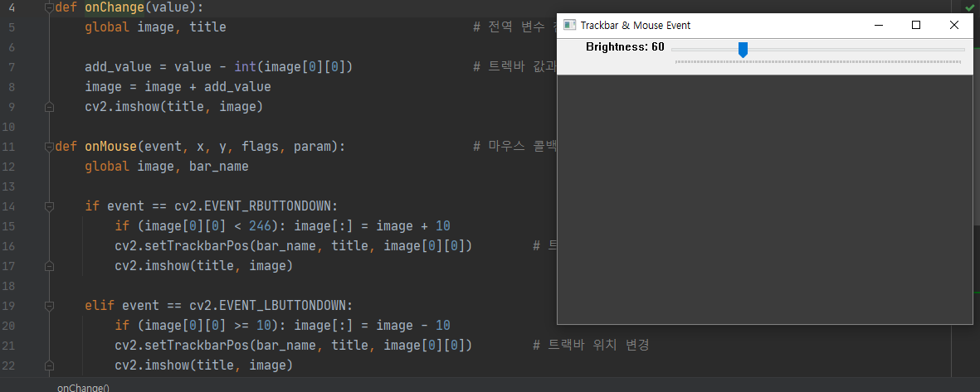Click gutter line number 19
The width and height of the screenshot is (980, 392).
pos(9,306)
